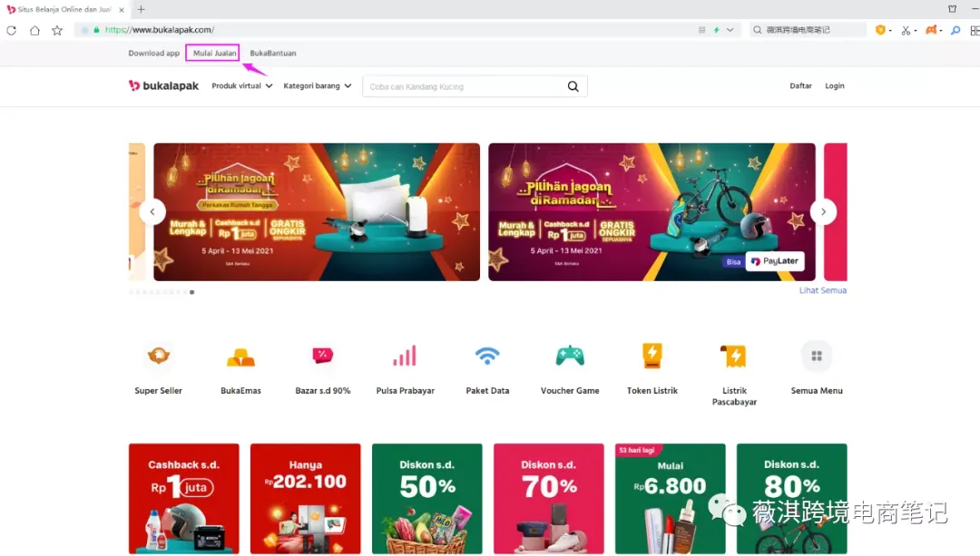This screenshot has height=556, width=980.
Task: Select the active carousel pagination dot
Action: click(191, 292)
